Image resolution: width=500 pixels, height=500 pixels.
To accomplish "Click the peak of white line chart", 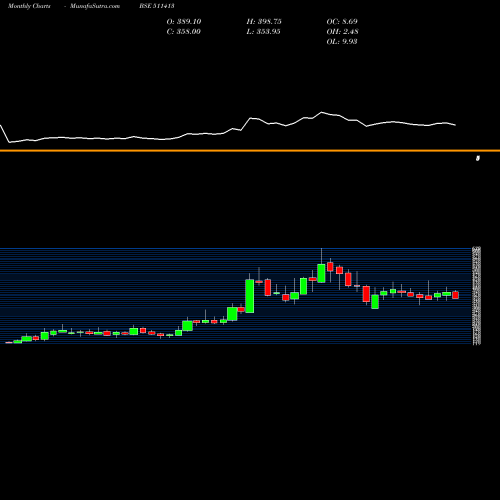I will 322,112.
